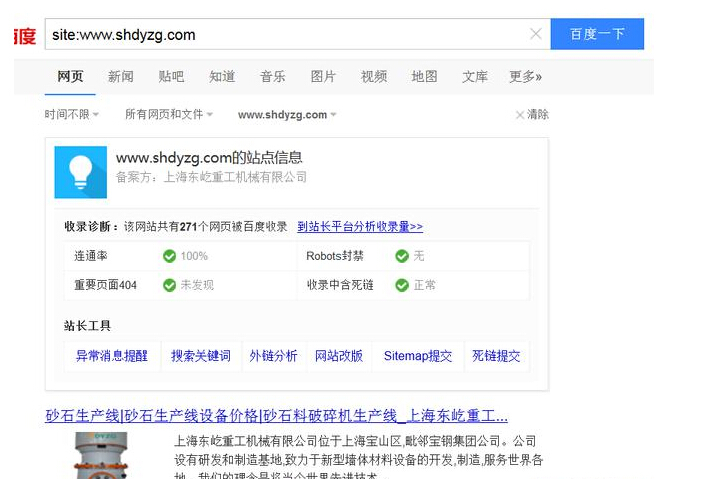The width and height of the screenshot is (722, 479).
Task: Switch to the 地图 tab
Action: tap(425, 76)
